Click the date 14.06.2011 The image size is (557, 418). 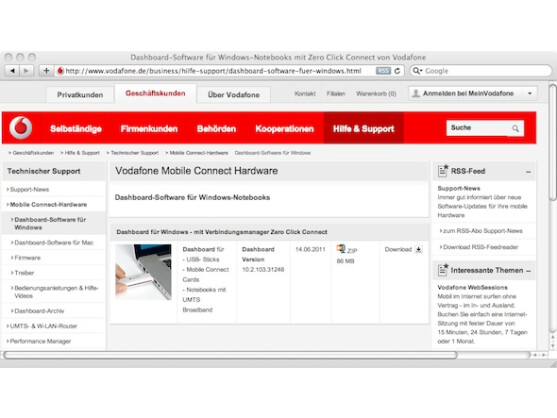click(x=310, y=249)
